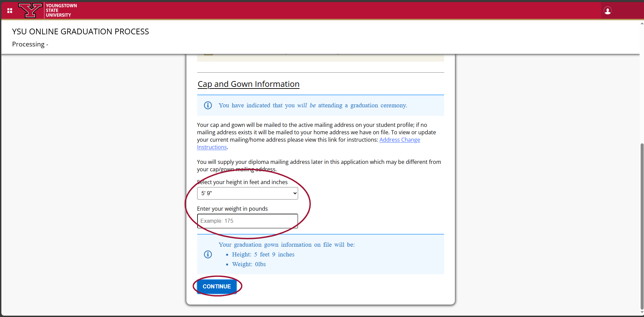Click the weight in pounds field

[247, 221]
